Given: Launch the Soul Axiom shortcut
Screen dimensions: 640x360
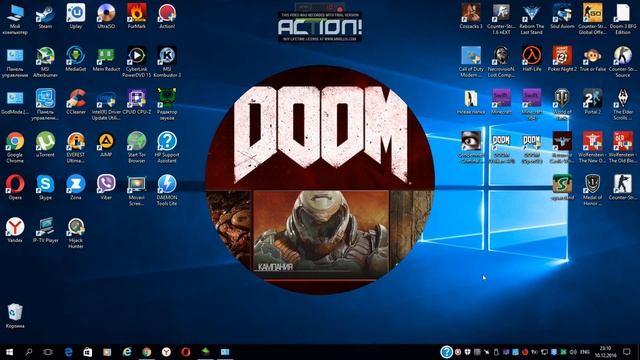Looking at the screenshot, I should 562,16.
